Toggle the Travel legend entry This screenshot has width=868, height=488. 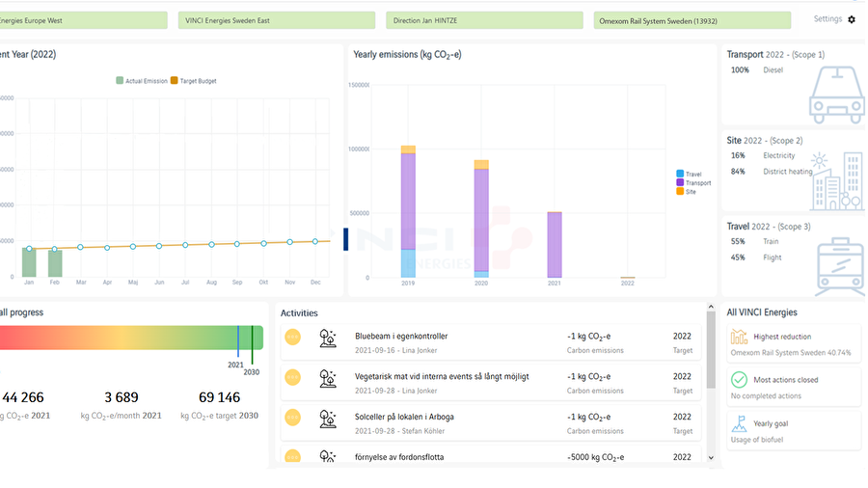click(689, 174)
